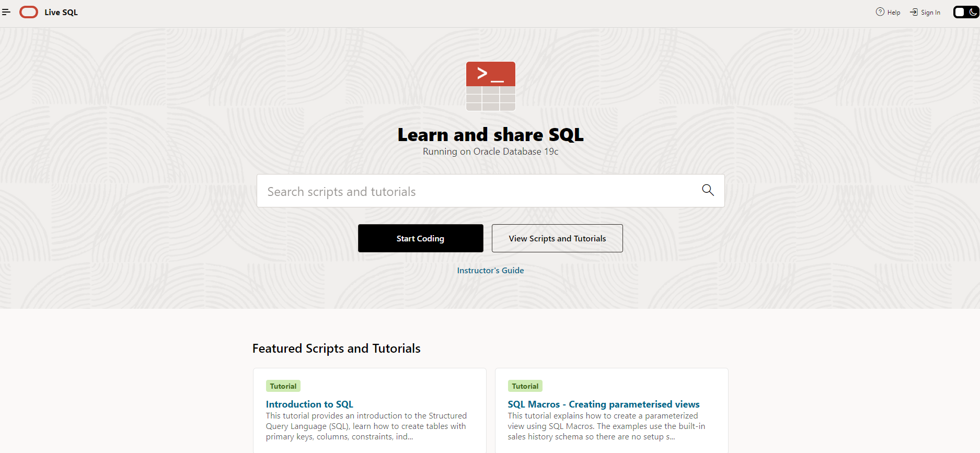Click the search magnifier icon
This screenshot has height=453, width=980.
(708, 190)
